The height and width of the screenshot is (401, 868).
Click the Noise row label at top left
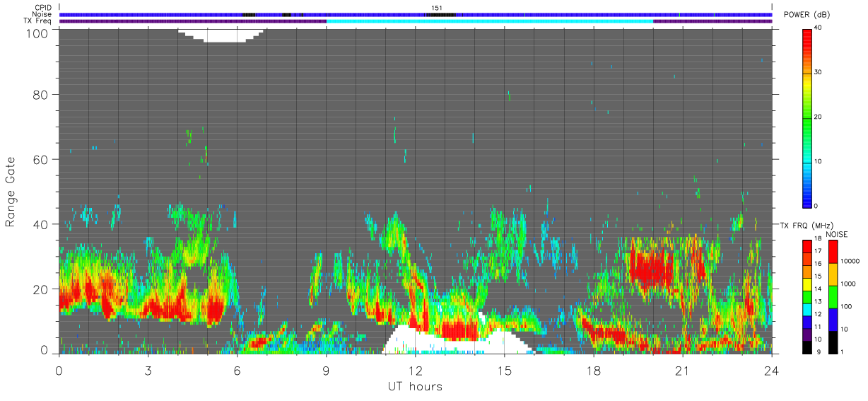tap(42, 14)
